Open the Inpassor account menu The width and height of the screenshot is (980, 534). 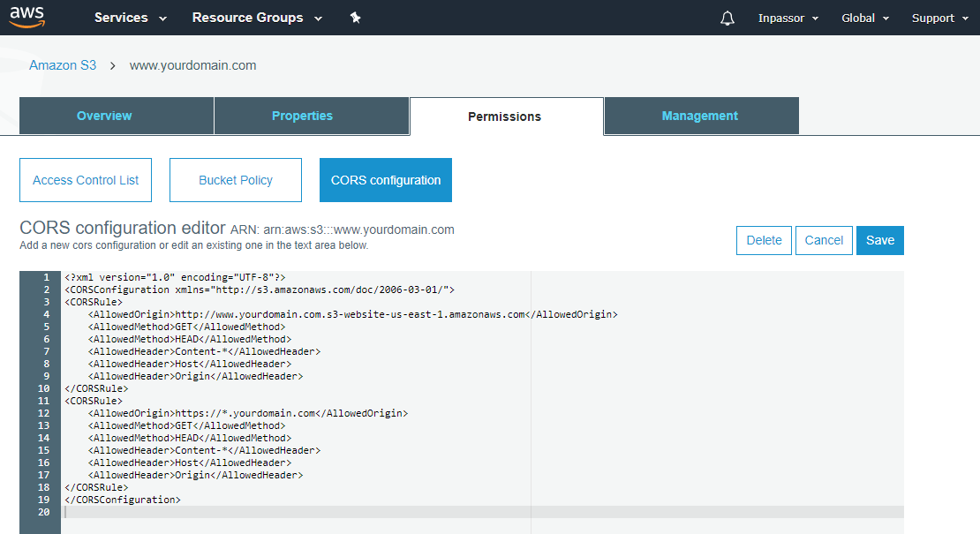(x=787, y=17)
